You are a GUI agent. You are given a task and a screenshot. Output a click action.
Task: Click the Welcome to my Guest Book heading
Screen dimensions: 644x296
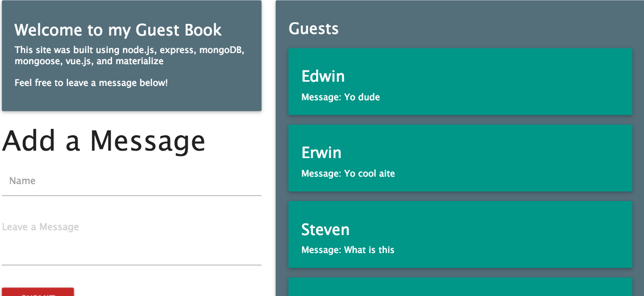click(x=118, y=30)
